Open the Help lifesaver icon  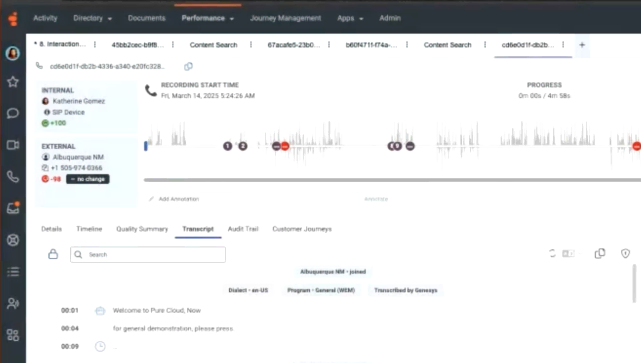coord(13,240)
